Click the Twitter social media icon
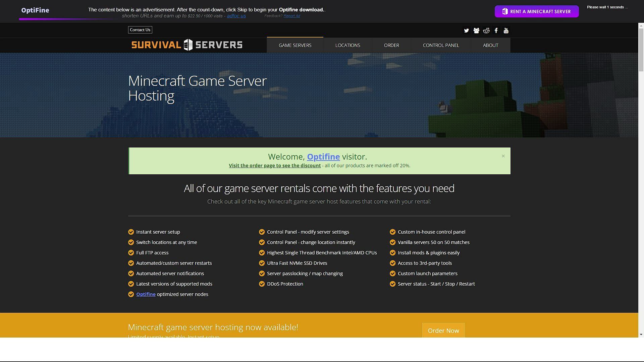 (x=466, y=31)
